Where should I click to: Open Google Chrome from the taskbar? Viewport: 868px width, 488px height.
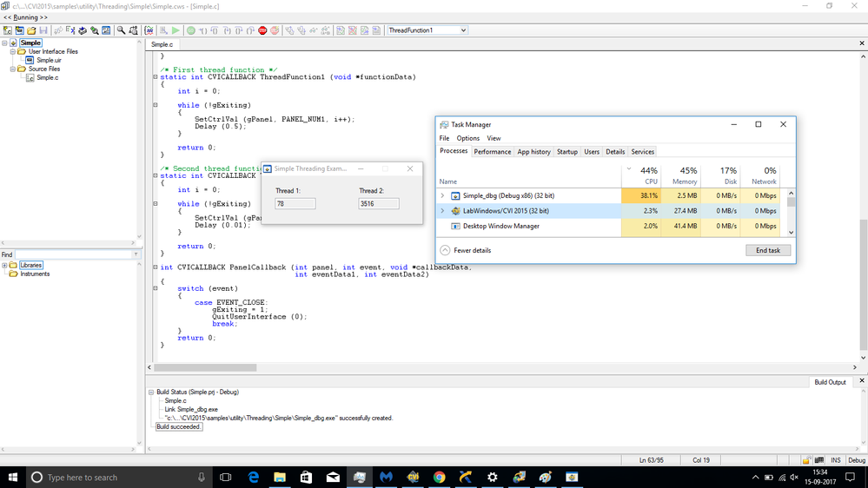coord(439,478)
